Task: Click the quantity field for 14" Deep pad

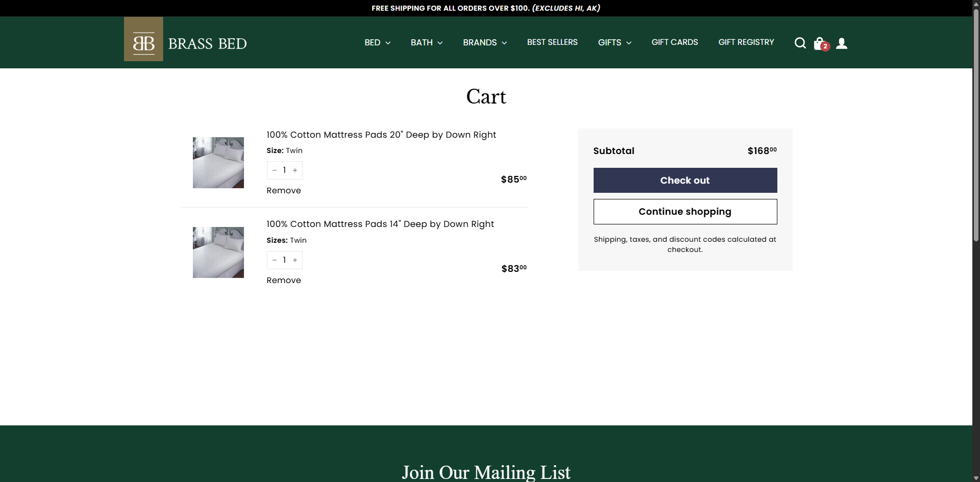Action: pyautogui.click(x=285, y=260)
